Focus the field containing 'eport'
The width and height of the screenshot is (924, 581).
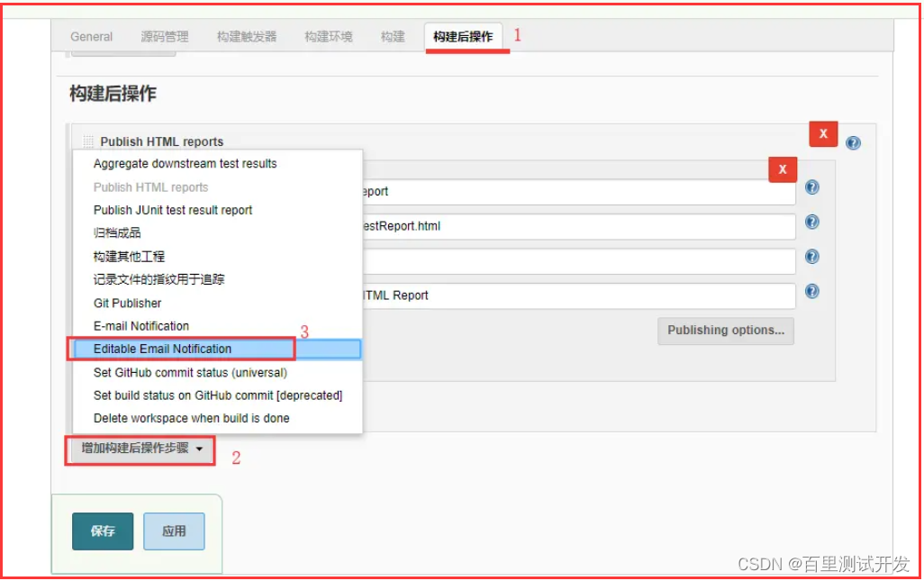(x=579, y=192)
